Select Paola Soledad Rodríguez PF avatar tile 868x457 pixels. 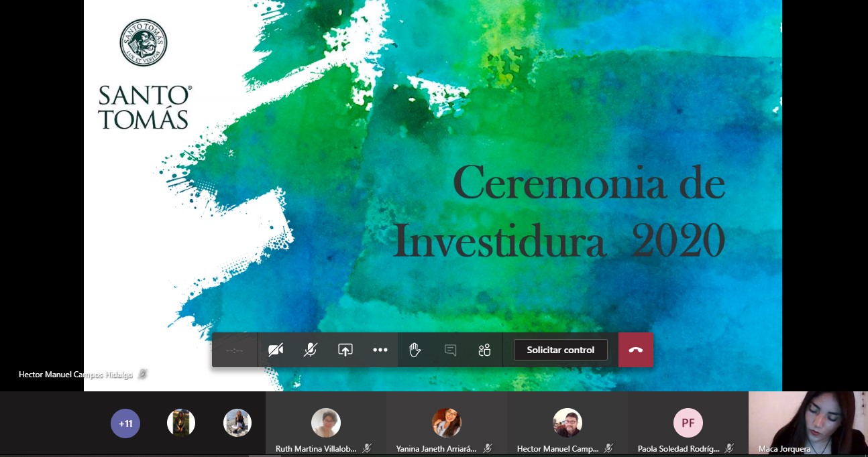[x=688, y=423]
